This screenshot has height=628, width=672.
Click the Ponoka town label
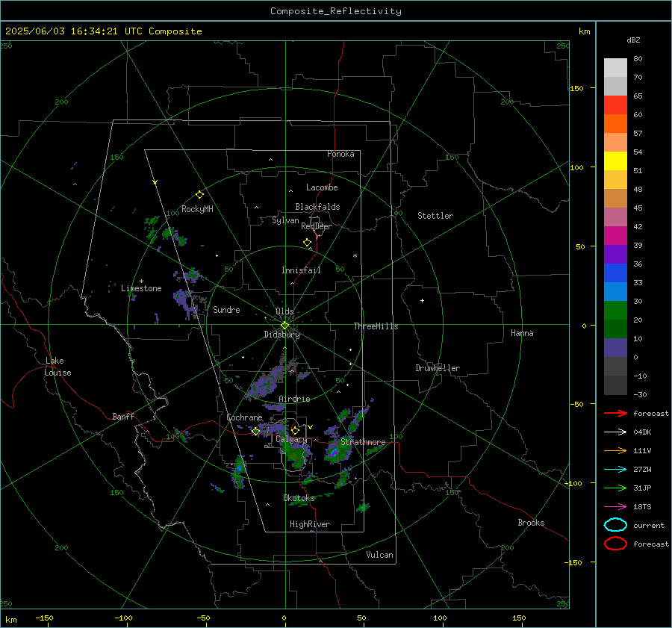[340, 154]
